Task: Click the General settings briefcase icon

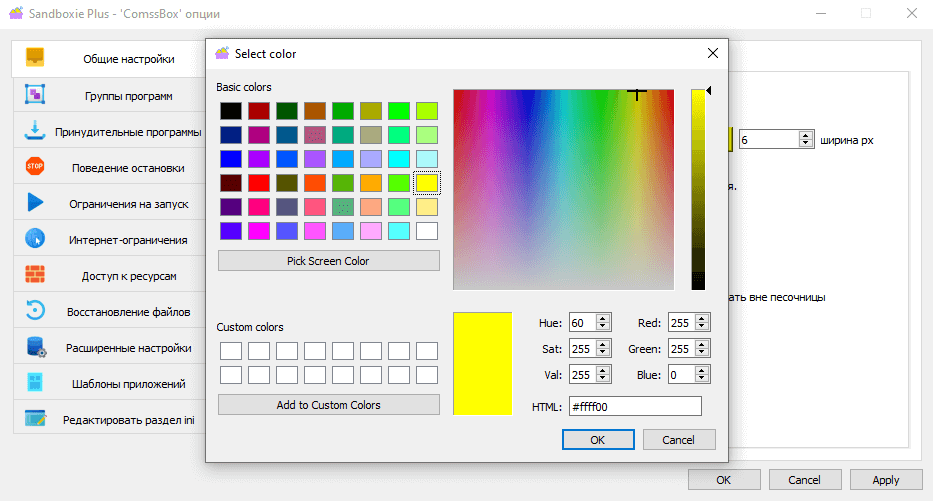Action: coord(35,58)
